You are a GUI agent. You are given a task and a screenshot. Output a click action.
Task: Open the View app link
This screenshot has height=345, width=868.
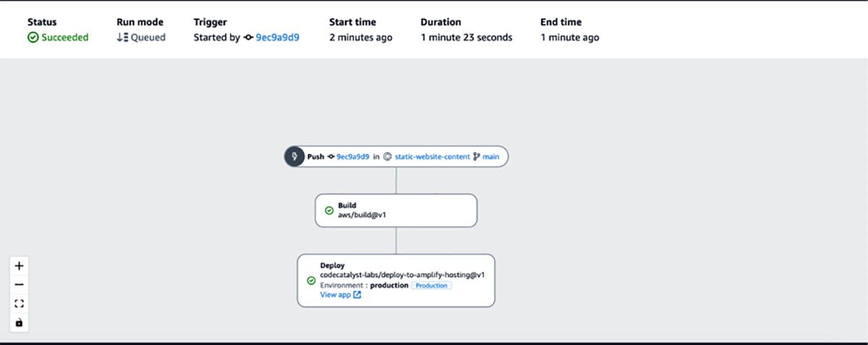click(335, 295)
